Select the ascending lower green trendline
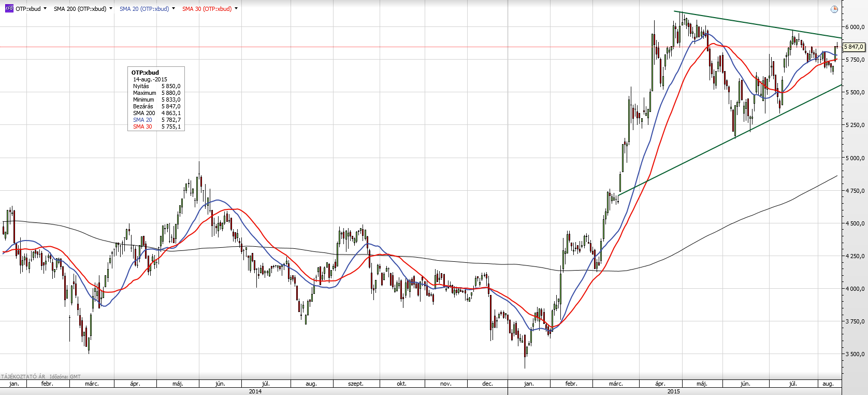Image resolution: width=868 pixels, height=395 pixels. 730,140
